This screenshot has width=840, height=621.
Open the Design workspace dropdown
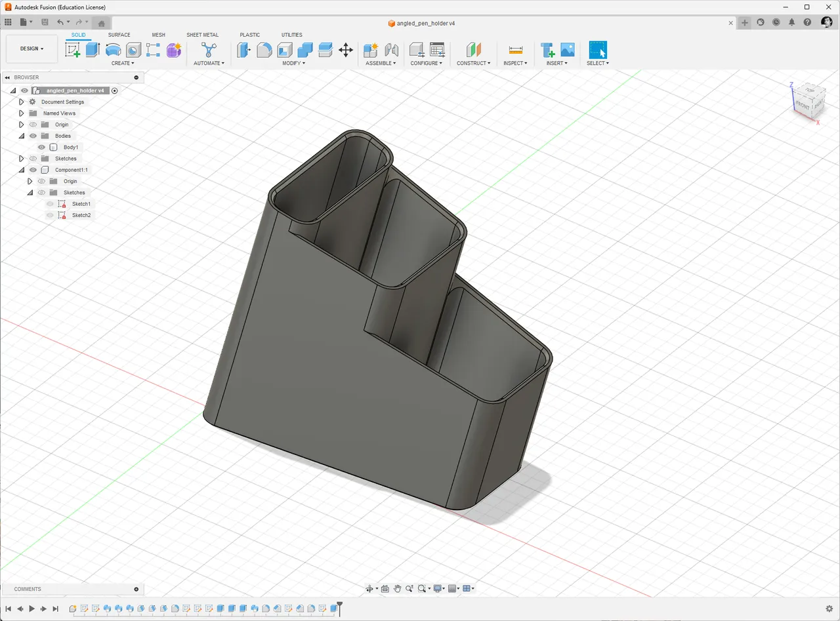pyautogui.click(x=31, y=49)
